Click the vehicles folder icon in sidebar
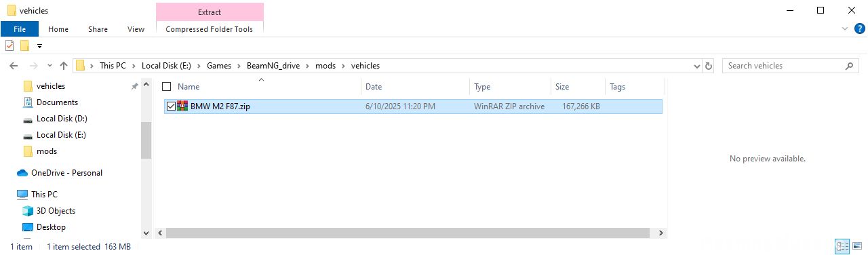This screenshot has width=868, height=255. pos(28,86)
